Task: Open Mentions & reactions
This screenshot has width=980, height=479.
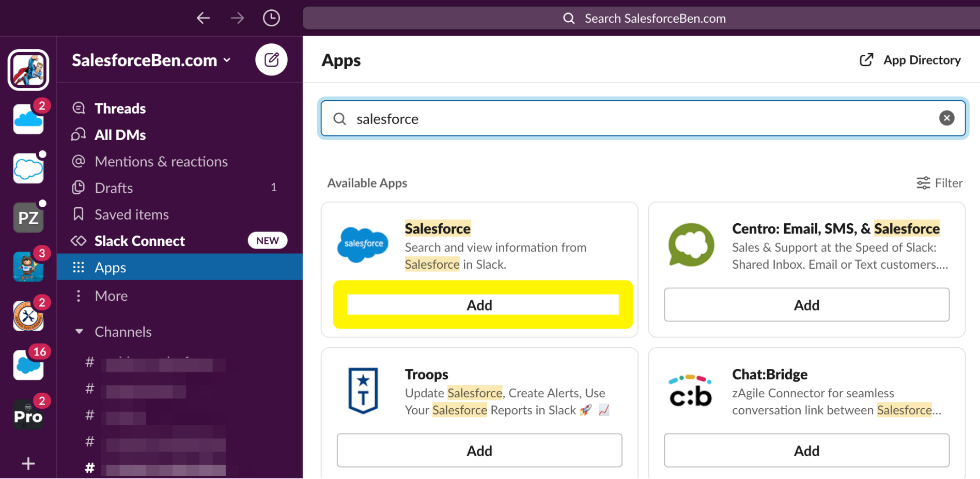Action: 179,161
